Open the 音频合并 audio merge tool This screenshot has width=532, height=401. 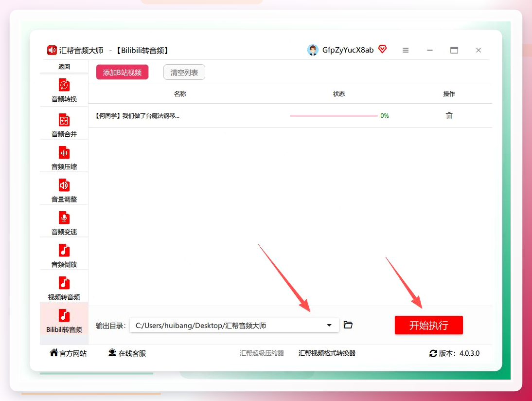point(64,125)
